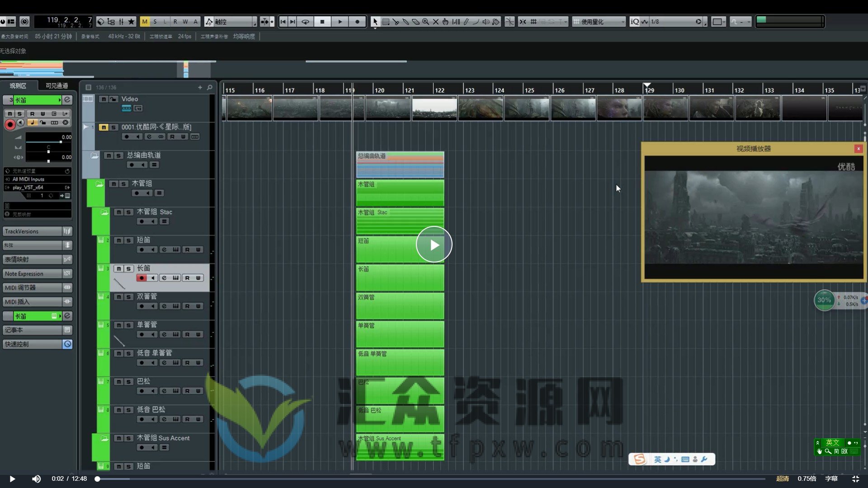Expand the Note Expression inspector section
This screenshot has width=868, height=488.
38,273
